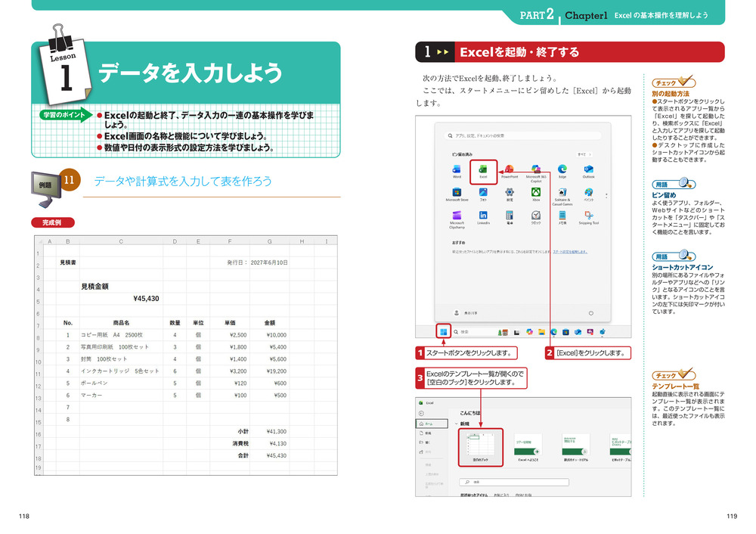Open Microsoft Clipchamp from pinned apps
Viewport: 756px width, 534px height.
coord(457,217)
